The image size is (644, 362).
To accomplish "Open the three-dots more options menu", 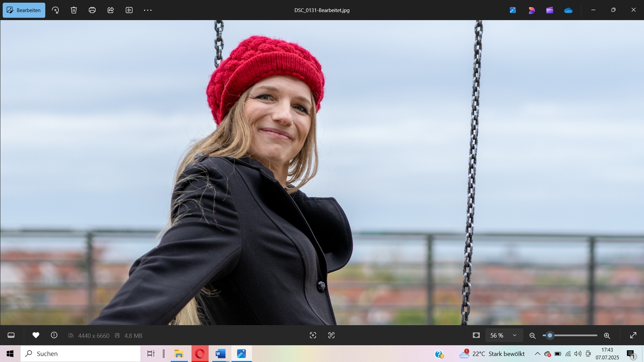I will (x=148, y=10).
